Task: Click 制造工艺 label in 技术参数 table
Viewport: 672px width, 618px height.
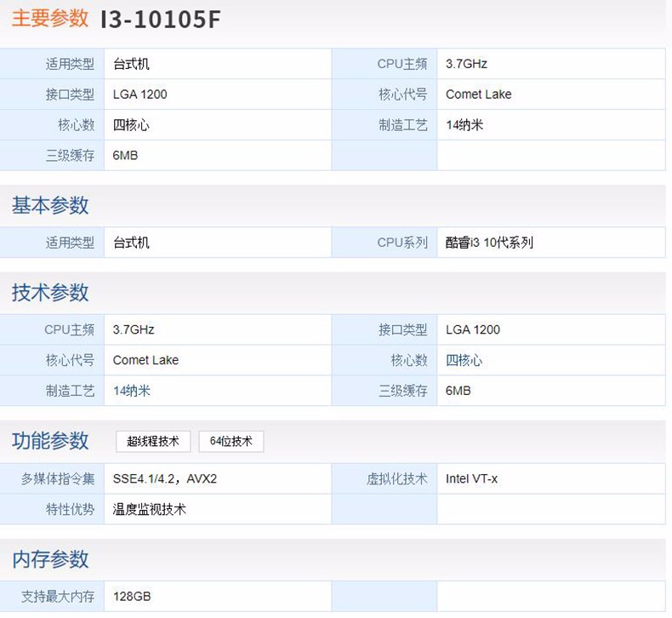Action: [x=71, y=391]
